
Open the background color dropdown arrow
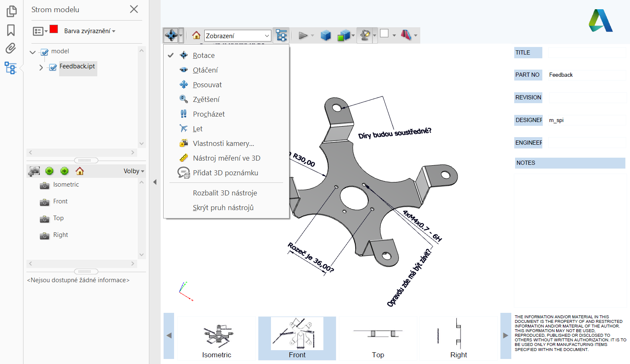pyautogui.click(x=394, y=35)
